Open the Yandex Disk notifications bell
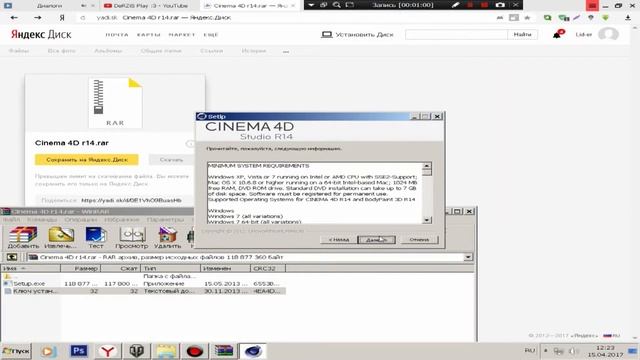 click(558, 34)
